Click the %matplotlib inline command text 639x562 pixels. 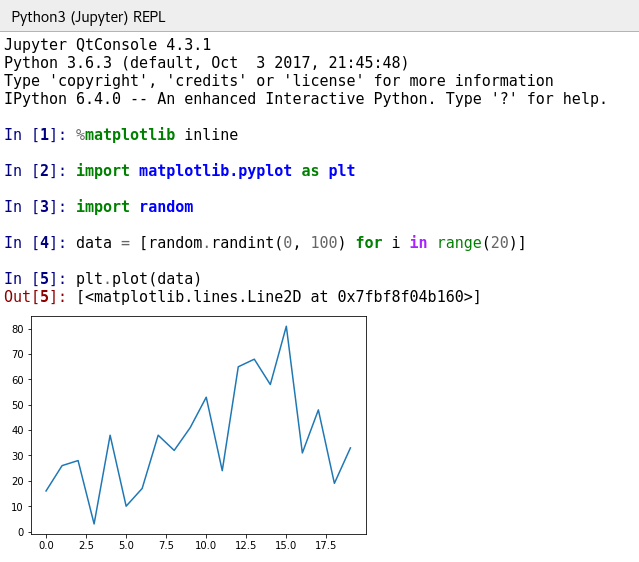(157, 134)
